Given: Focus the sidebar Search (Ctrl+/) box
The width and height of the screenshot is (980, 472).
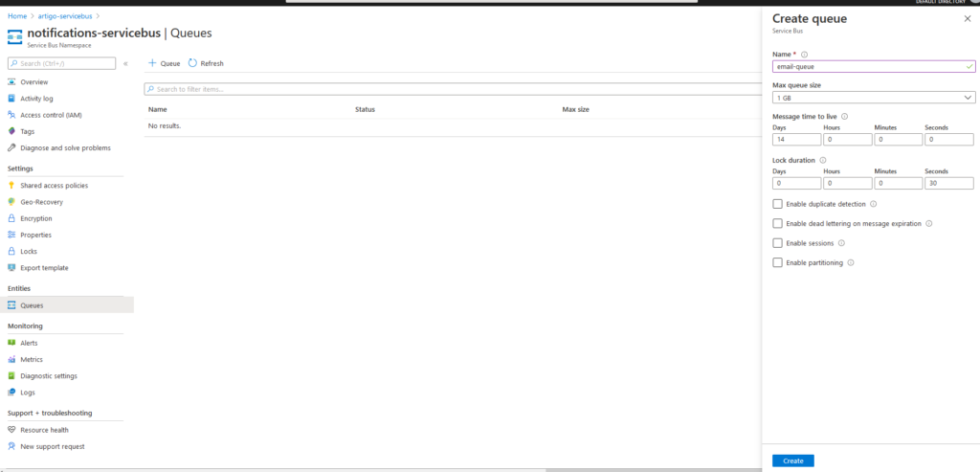Looking at the screenshot, I should 61,63.
